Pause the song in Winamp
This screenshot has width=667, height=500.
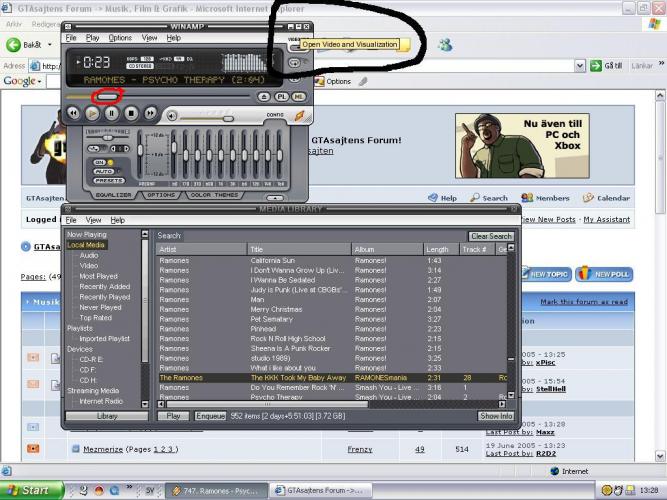pos(111,114)
